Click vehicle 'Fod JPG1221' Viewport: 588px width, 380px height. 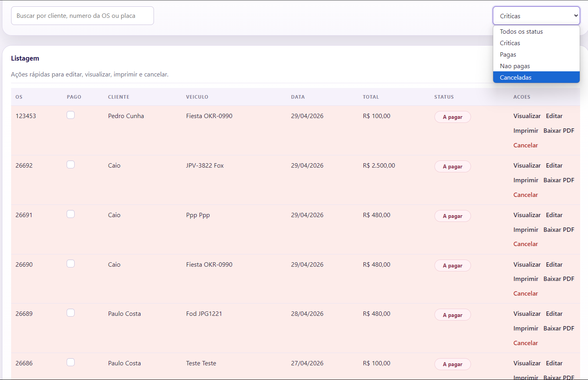click(204, 314)
